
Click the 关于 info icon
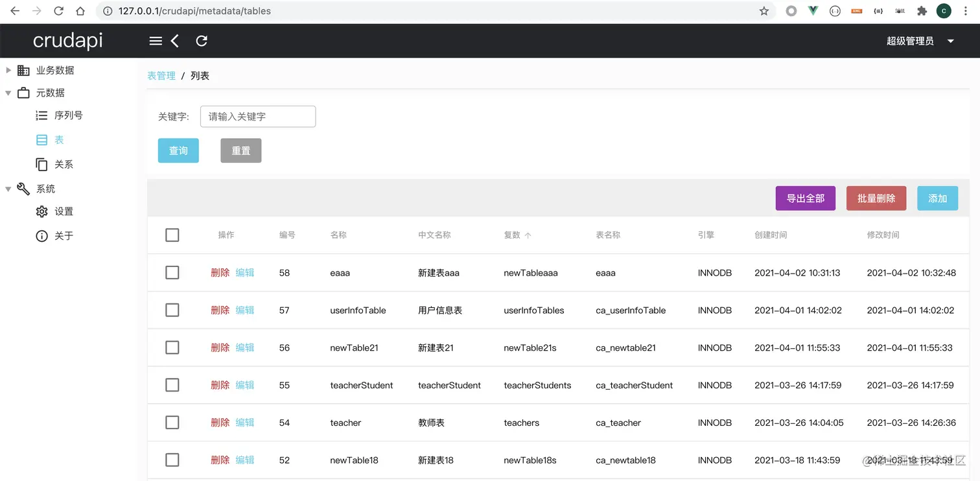coord(41,236)
